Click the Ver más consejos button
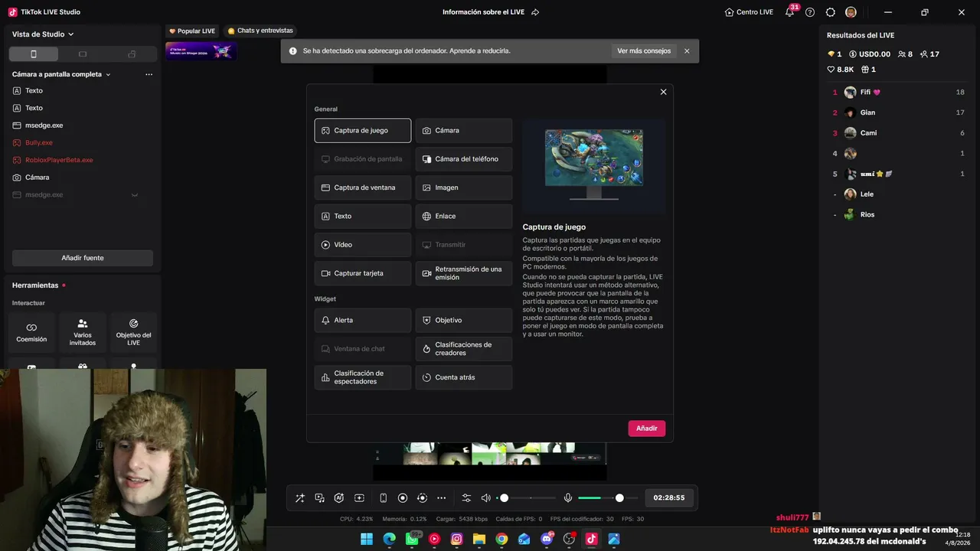 pos(644,51)
